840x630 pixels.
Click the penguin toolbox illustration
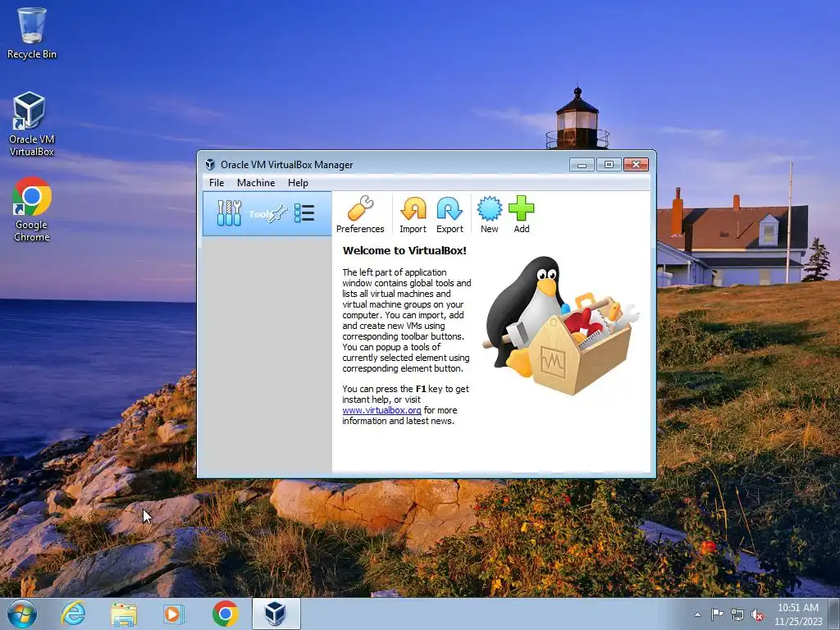tap(560, 326)
